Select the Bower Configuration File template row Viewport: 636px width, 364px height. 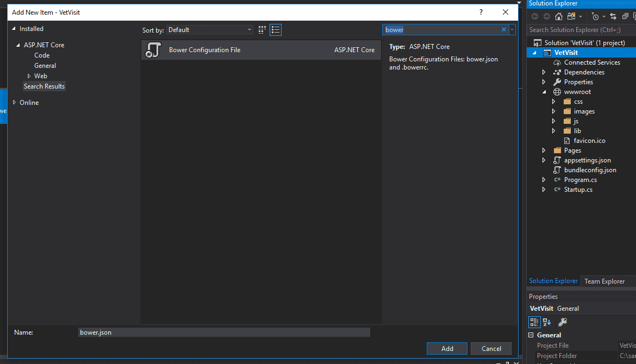[x=261, y=50]
